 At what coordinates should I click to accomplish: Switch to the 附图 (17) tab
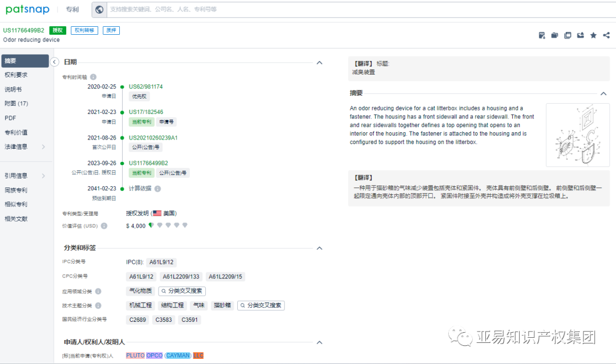(17, 103)
